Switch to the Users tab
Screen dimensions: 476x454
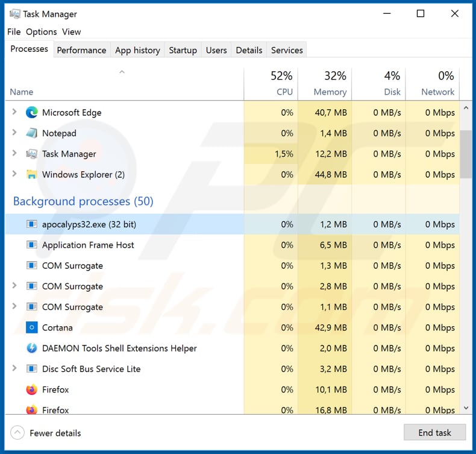click(216, 50)
